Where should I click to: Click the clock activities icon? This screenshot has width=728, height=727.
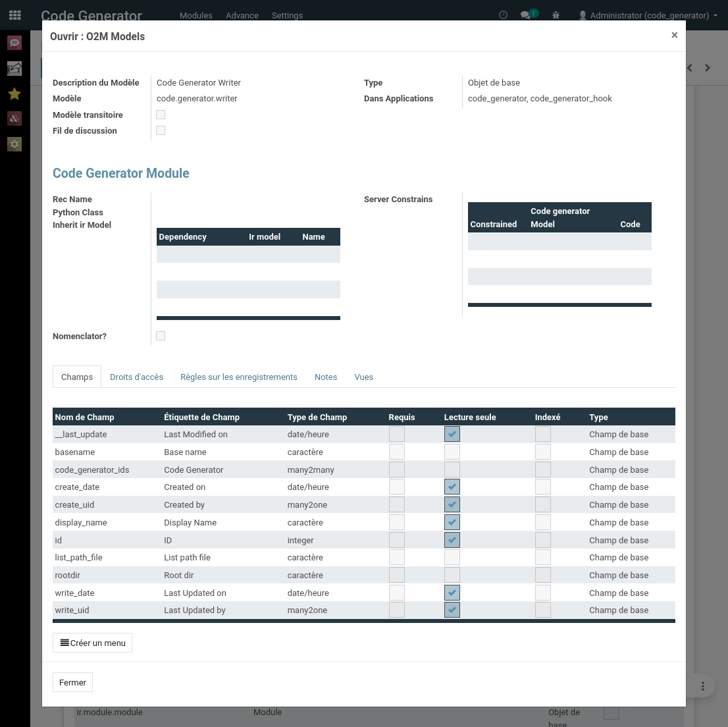[504, 15]
